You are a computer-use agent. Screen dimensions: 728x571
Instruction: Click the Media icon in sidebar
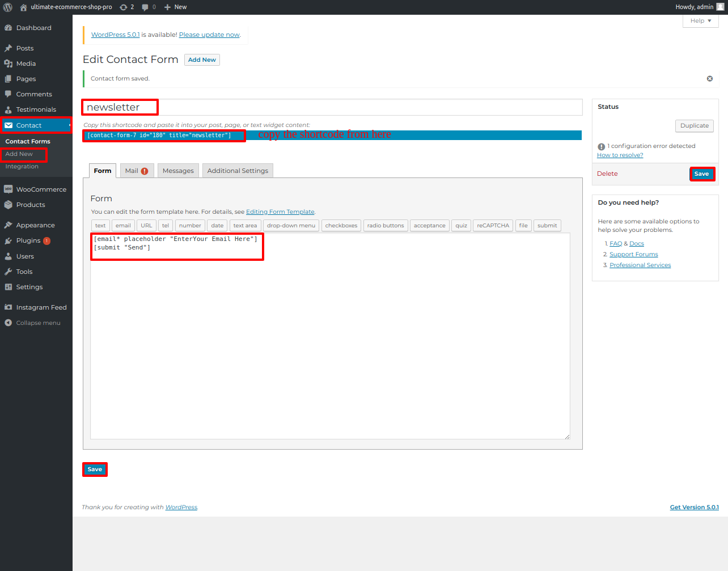pyautogui.click(x=9, y=64)
